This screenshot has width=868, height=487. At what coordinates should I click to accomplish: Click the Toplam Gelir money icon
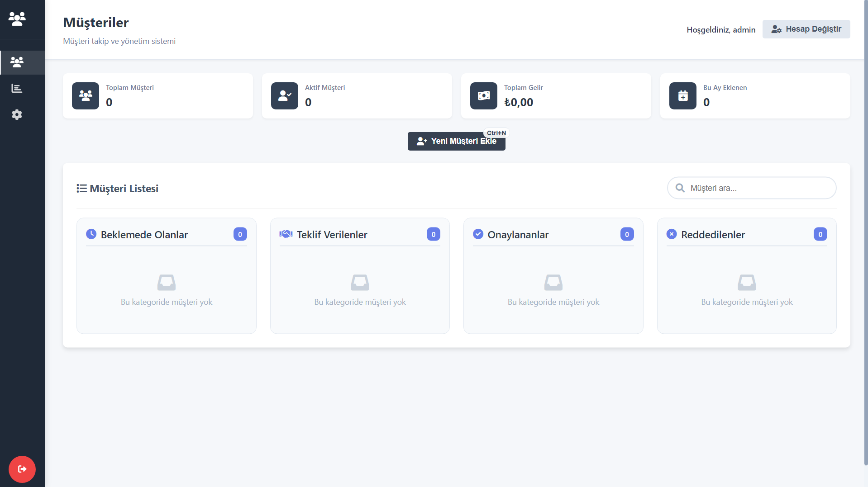484,95
